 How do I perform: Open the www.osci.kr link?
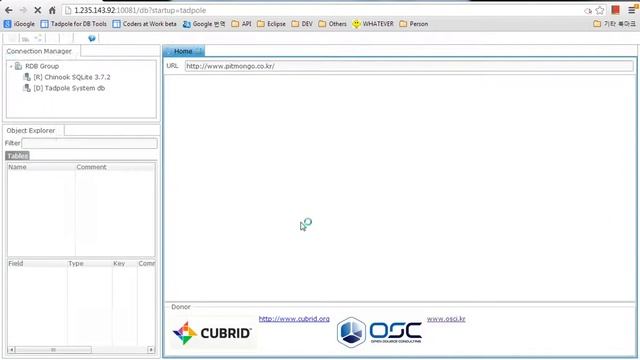[446, 319]
